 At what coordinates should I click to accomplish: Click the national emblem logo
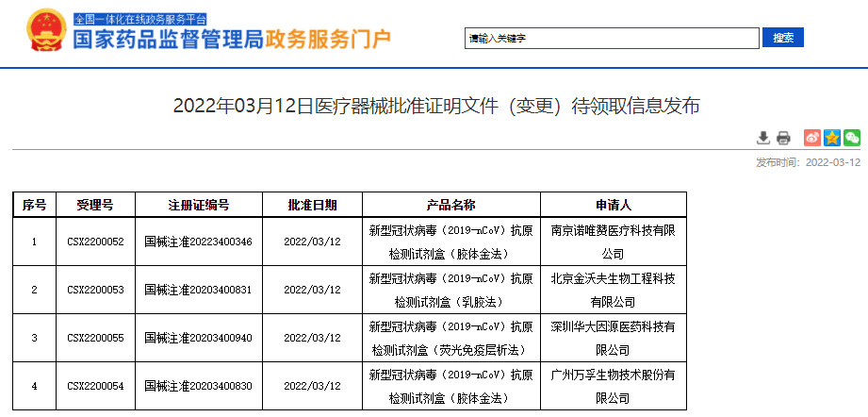(46, 30)
